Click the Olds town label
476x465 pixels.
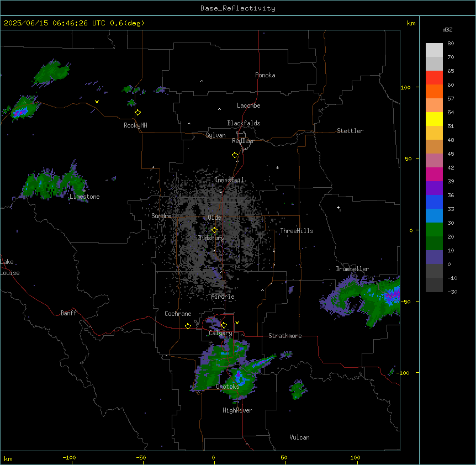point(214,218)
